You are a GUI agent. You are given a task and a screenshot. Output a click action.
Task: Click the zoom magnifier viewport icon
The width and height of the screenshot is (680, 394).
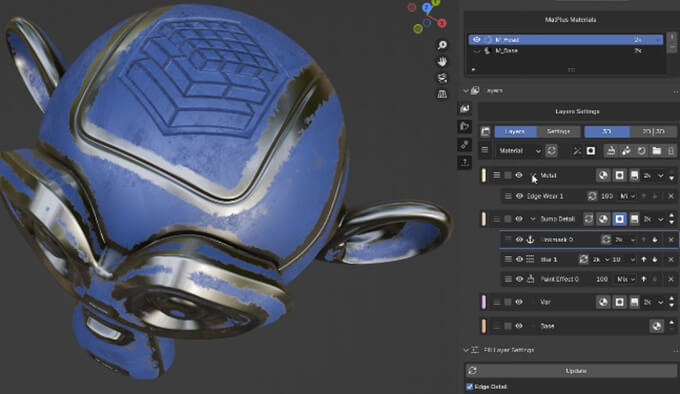click(x=442, y=45)
